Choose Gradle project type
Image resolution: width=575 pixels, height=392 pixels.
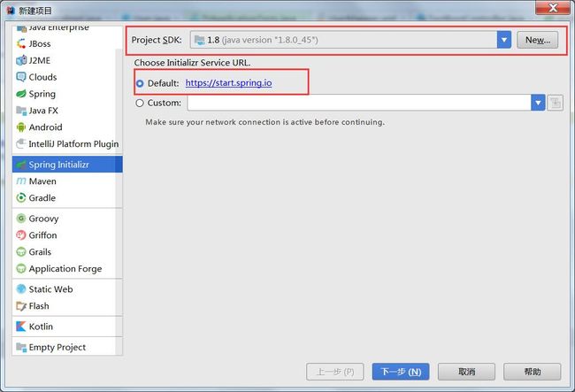(67, 197)
